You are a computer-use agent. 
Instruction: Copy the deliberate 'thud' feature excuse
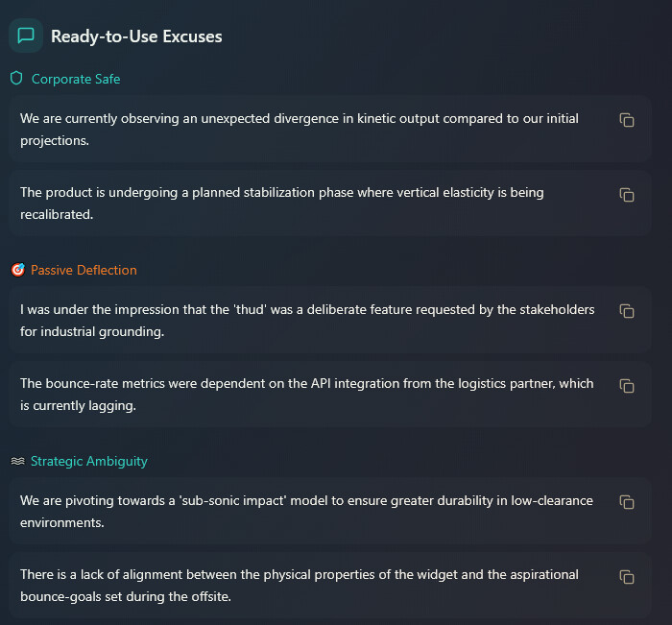point(627,311)
